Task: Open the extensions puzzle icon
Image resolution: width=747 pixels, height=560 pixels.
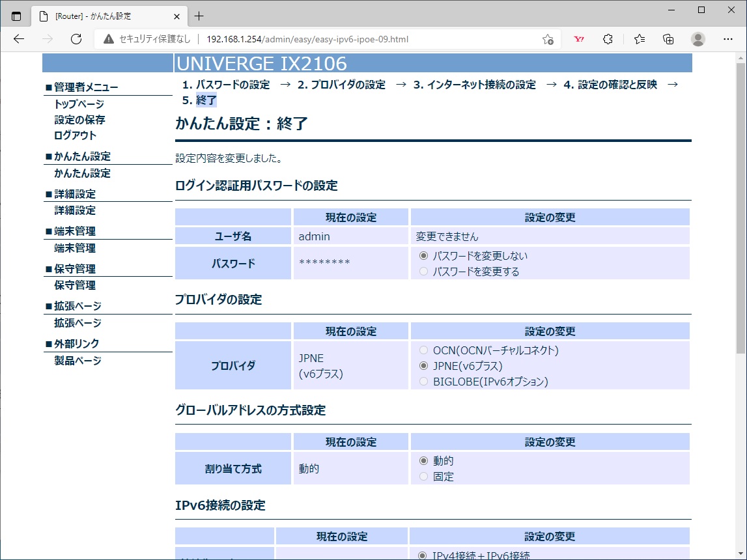Action: coord(608,39)
